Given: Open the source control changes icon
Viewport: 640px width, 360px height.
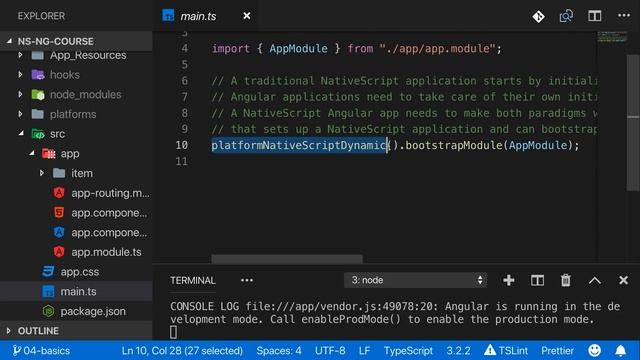Looking at the screenshot, I should pyautogui.click(x=538, y=16).
